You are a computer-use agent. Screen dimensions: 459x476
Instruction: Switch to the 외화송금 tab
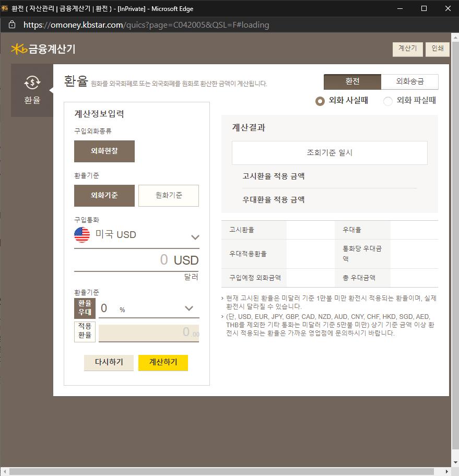pyautogui.click(x=410, y=81)
